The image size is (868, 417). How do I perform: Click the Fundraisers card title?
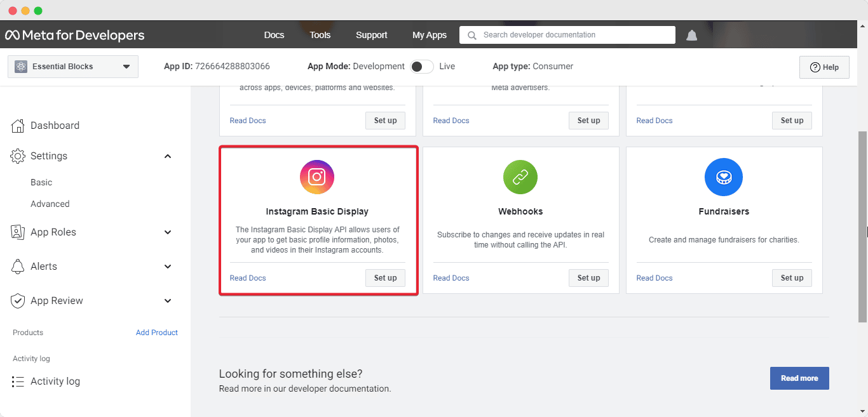pyautogui.click(x=724, y=211)
